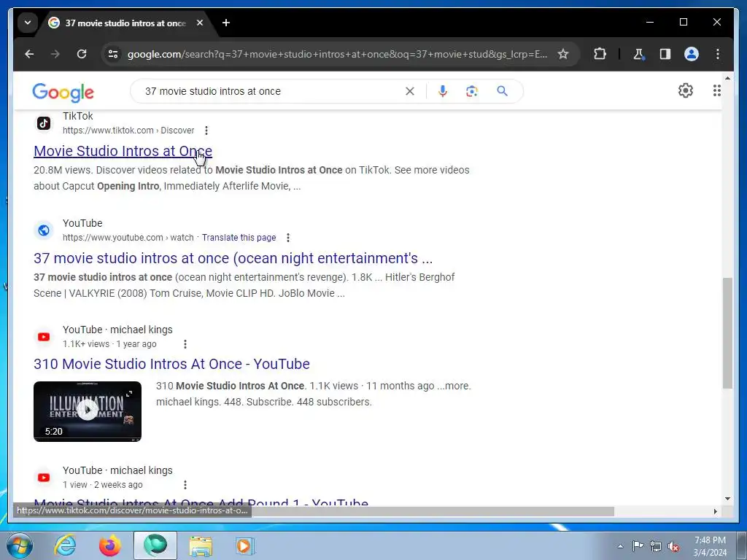Open Google quick settings gear
The height and width of the screenshot is (560, 747).
[x=686, y=90]
